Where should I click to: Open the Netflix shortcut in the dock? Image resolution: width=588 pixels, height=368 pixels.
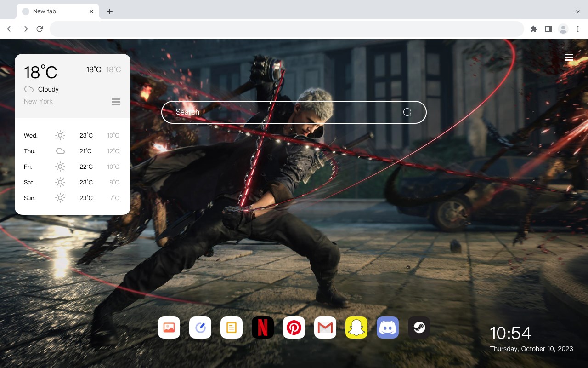[263, 328]
